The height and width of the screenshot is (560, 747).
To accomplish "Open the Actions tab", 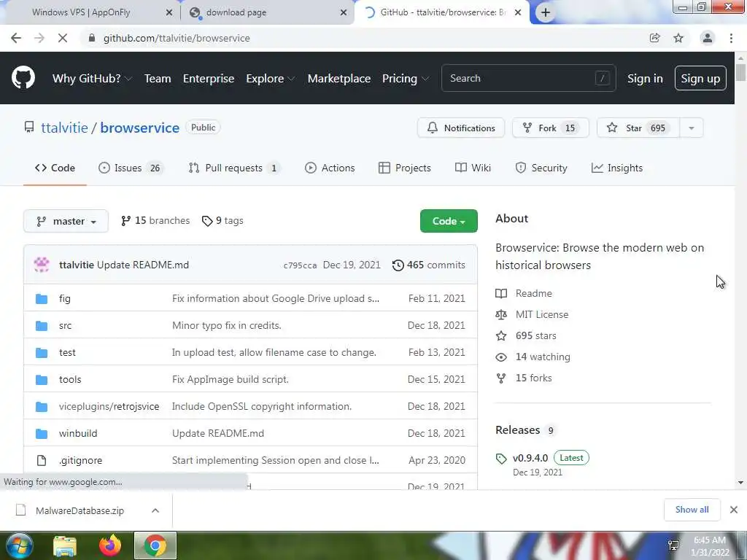I will (x=330, y=168).
